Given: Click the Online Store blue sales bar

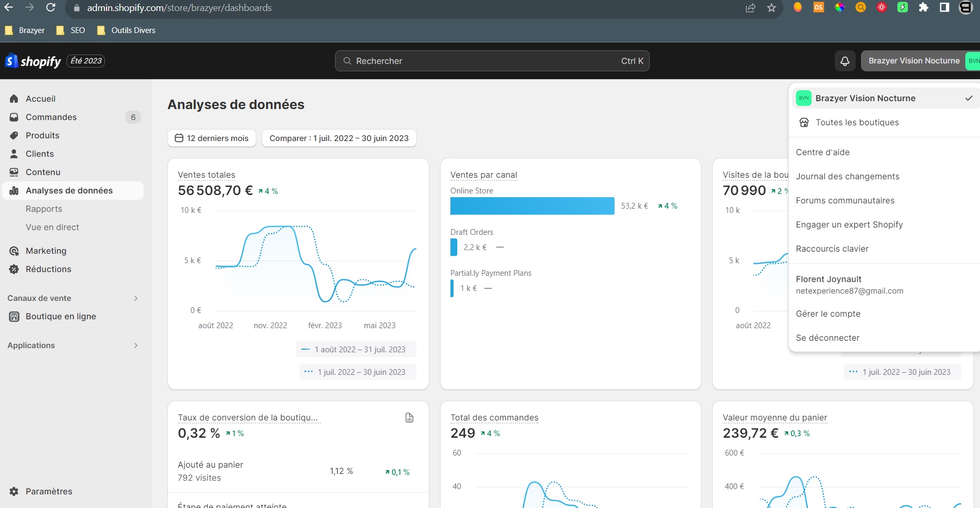Looking at the screenshot, I should tap(532, 206).
